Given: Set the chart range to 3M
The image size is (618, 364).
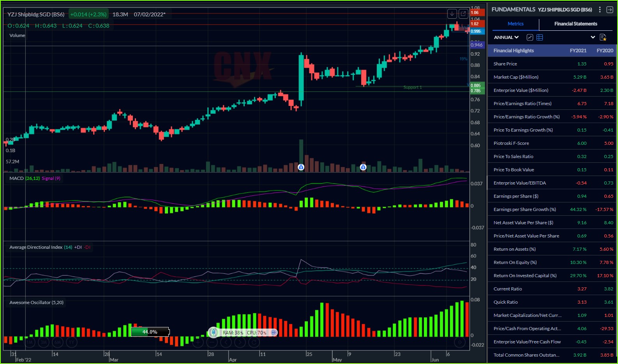Looking at the screenshot, I should point(44,342).
